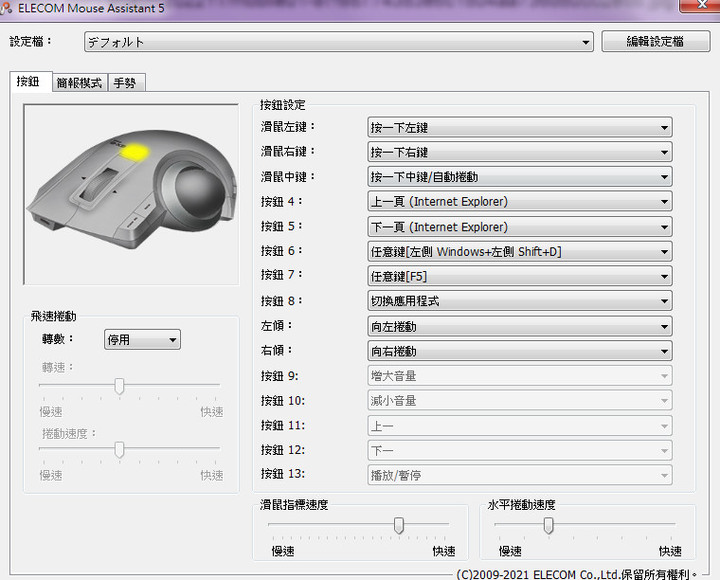Switch to the 簡報模式 tab

point(80,83)
